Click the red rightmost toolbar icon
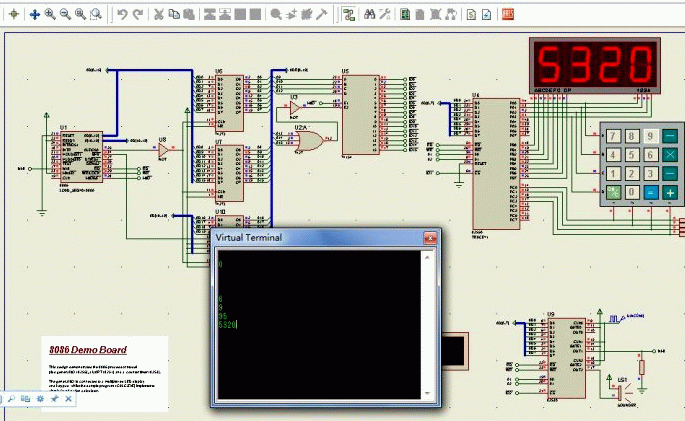Viewport: 685px width, 421px height. pyautogui.click(x=508, y=14)
